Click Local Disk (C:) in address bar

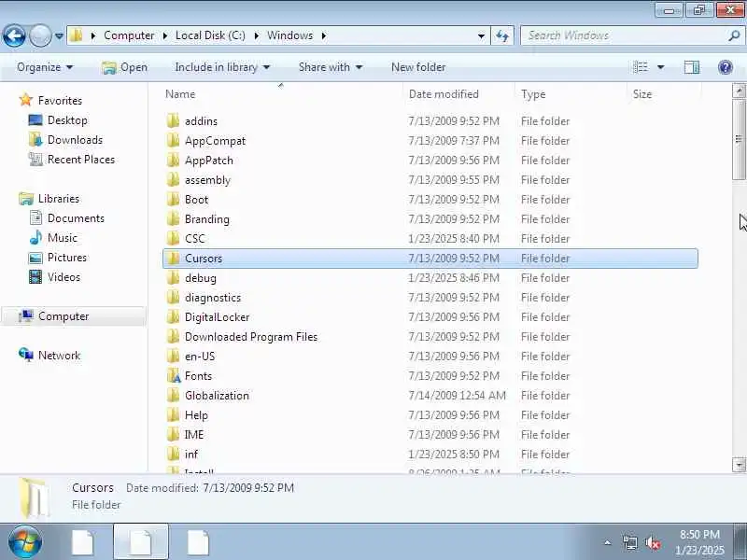(210, 35)
